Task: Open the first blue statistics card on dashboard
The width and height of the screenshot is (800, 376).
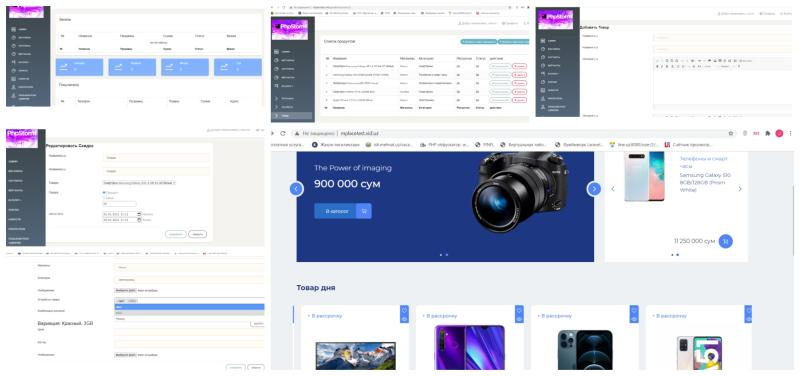Action: tap(79, 67)
